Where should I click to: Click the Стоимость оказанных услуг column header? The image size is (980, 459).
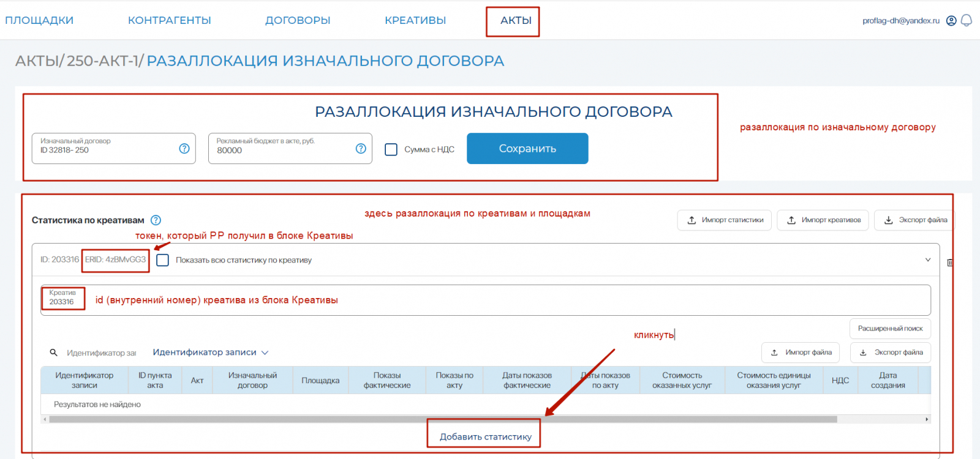(x=682, y=380)
